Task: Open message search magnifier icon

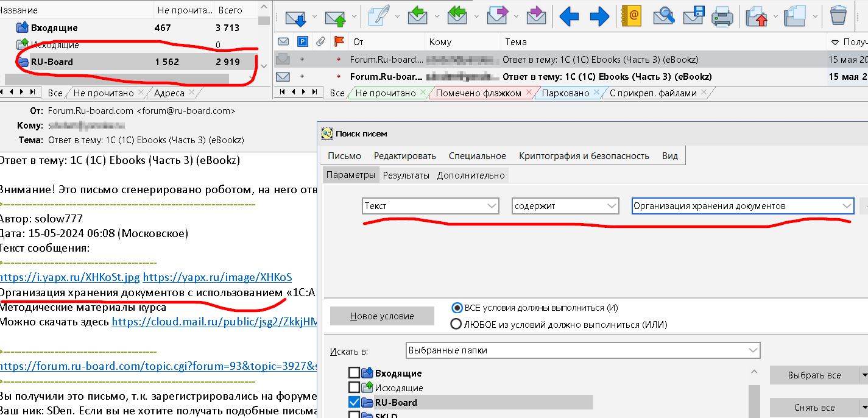Action: click(x=664, y=16)
